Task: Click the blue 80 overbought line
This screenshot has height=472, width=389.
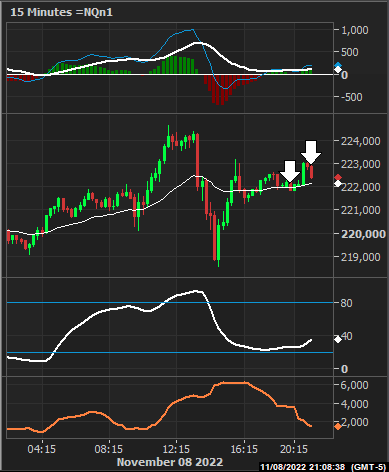Action: (x=170, y=302)
